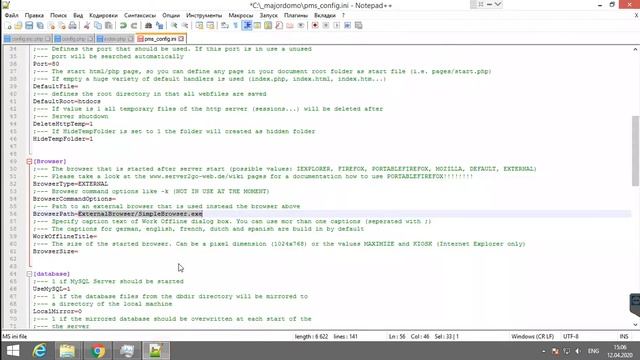640x360 pixels.
Task: Open Internet Explorer from the taskbar
Action: tap(40, 351)
